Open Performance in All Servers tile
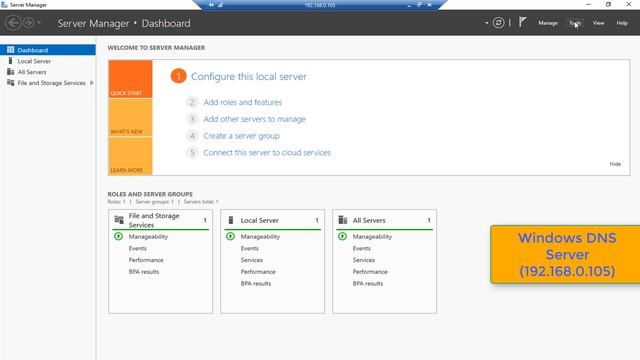640x360 pixels. click(370, 272)
